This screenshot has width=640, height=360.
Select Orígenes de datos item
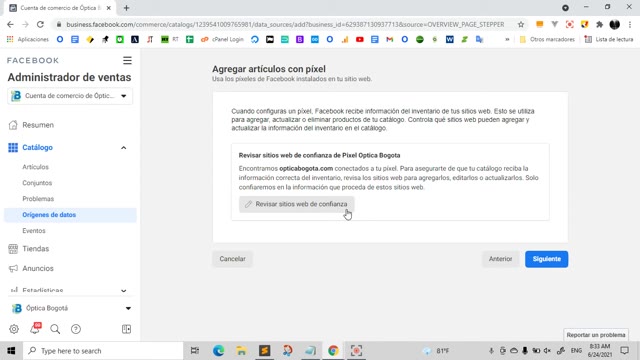coord(70,215)
